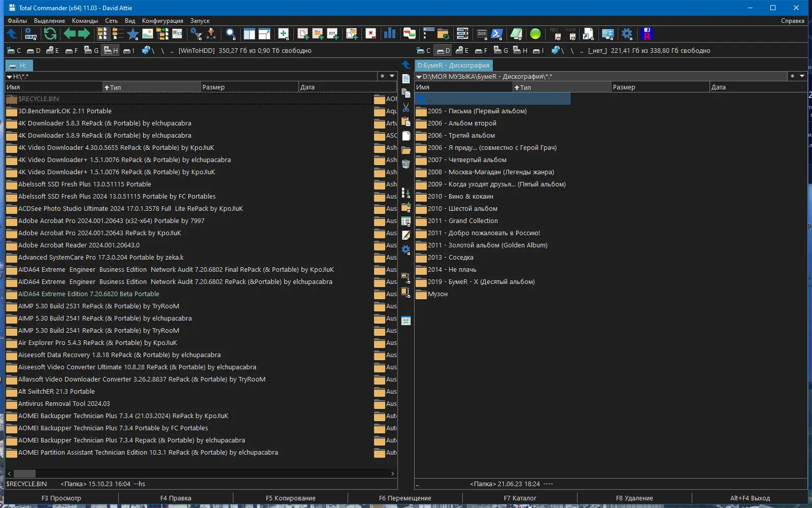Click the favorites star toolbar icon

133,34
